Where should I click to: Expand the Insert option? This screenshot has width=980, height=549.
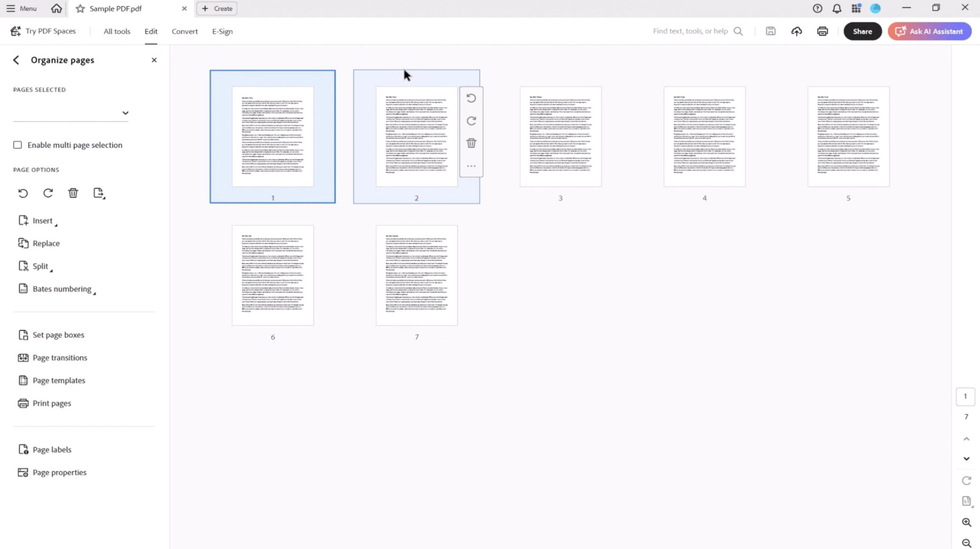point(38,221)
